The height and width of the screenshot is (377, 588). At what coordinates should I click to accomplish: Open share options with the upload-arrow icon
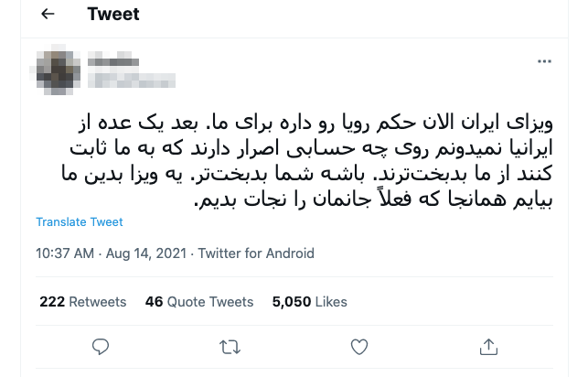point(487,346)
